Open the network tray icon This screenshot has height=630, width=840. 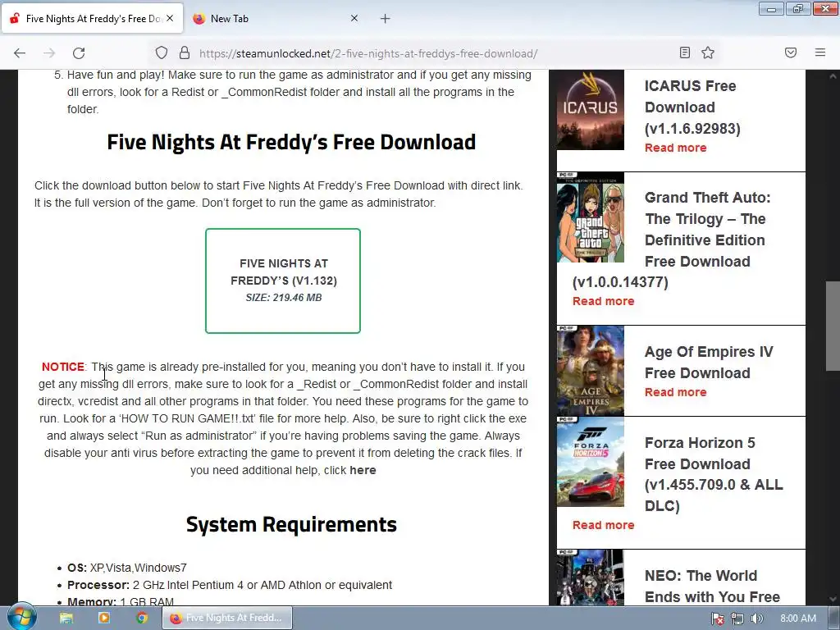pyautogui.click(x=737, y=619)
